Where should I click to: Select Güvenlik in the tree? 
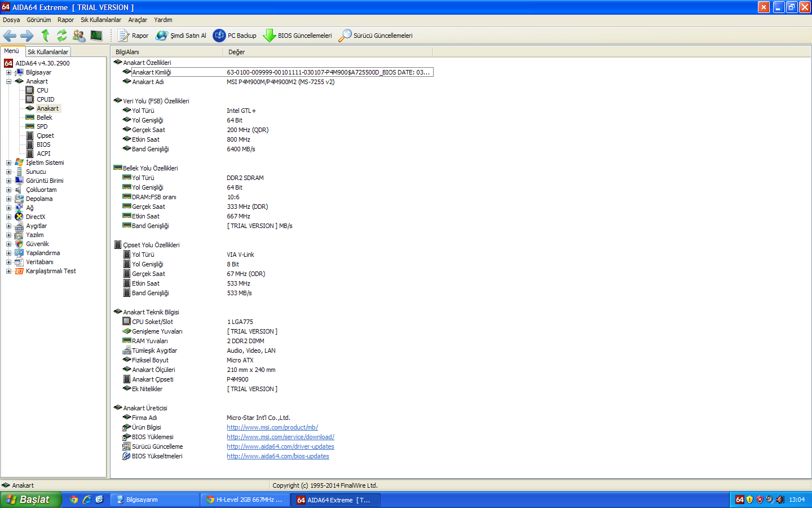(x=37, y=244)
